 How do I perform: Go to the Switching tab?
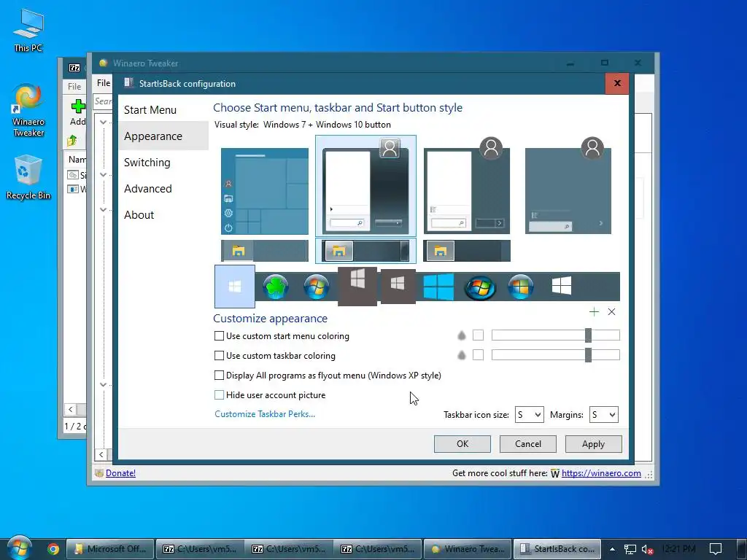click(x=147, y=163)
